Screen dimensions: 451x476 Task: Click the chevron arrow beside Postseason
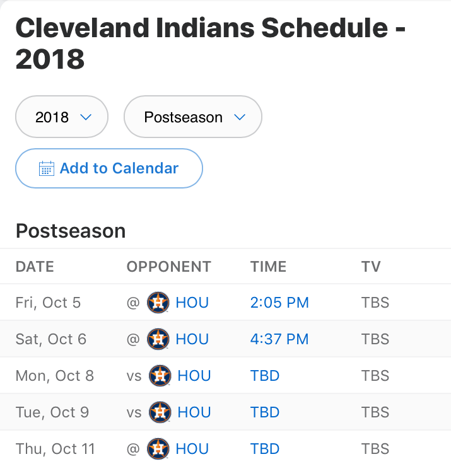pyautogui.click(x=240, y=117)
